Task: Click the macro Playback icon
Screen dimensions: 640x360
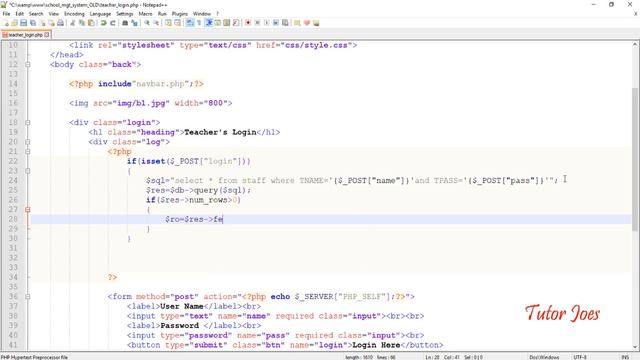Action: click(267, 23)
